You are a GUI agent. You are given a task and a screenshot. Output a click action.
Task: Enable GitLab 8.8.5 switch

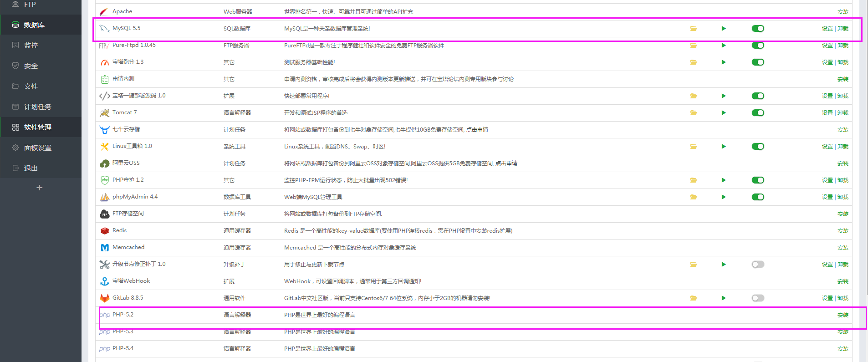(758, 298)
